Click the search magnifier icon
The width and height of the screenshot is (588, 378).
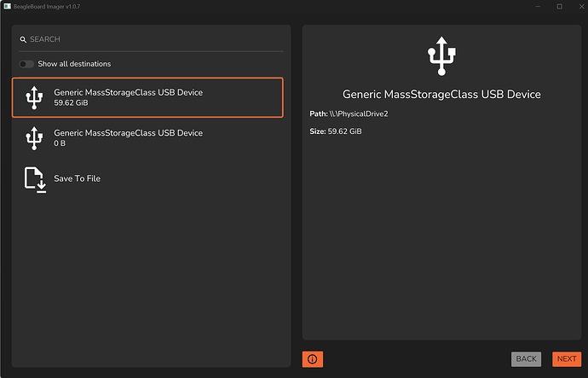point(23,39)
